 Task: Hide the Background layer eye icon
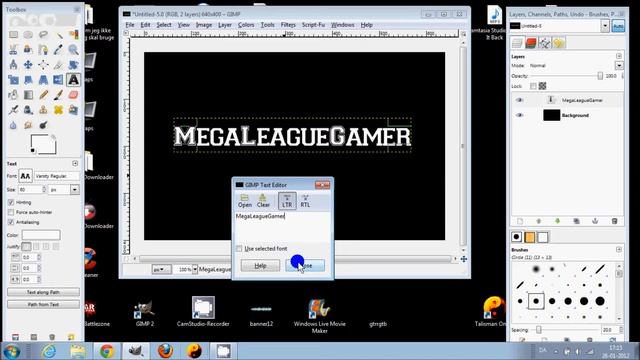pos(519,115)
